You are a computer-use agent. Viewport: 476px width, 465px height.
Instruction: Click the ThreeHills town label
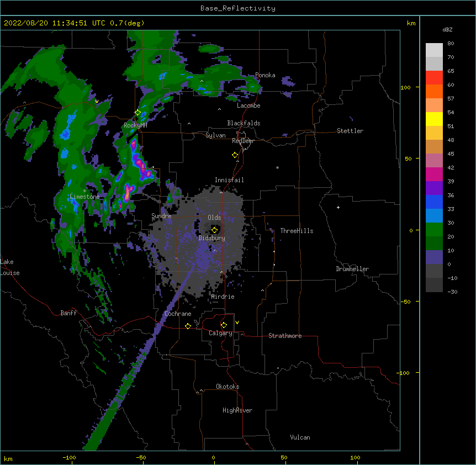click(297, 231)
